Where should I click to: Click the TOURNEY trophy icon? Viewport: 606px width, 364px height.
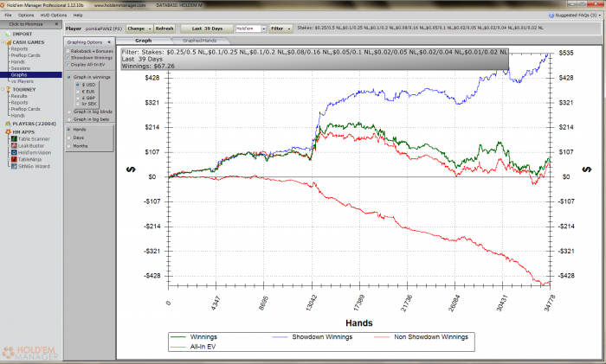coord(8,90)
